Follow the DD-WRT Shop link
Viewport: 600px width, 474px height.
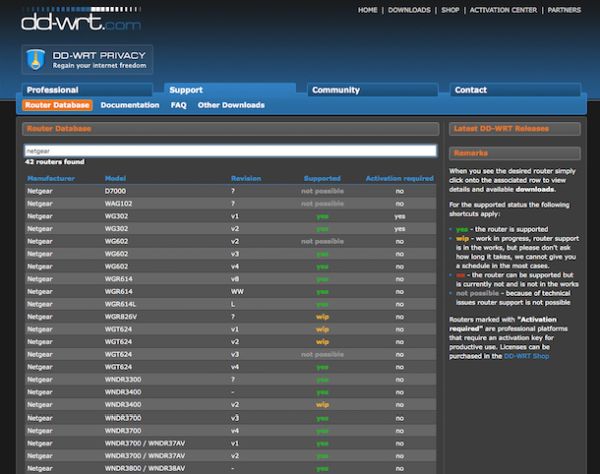point(526,356)
